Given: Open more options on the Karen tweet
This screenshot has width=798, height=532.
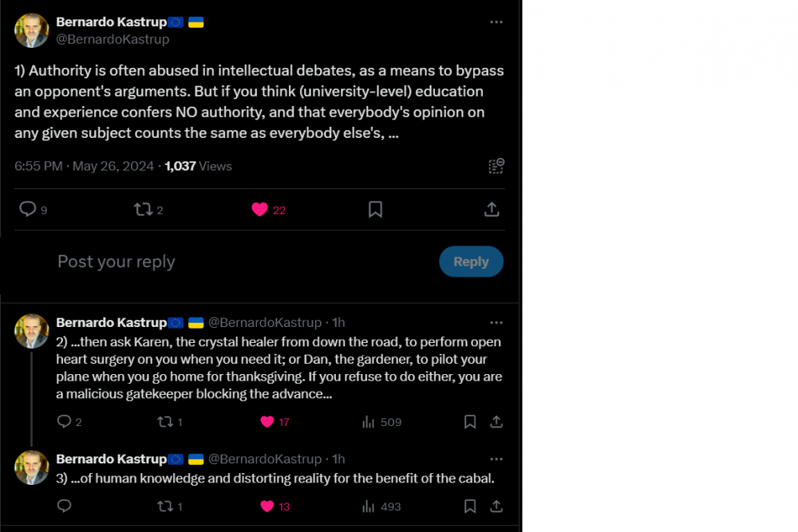Looking at the screenshot, I should [x=496, y=322].
